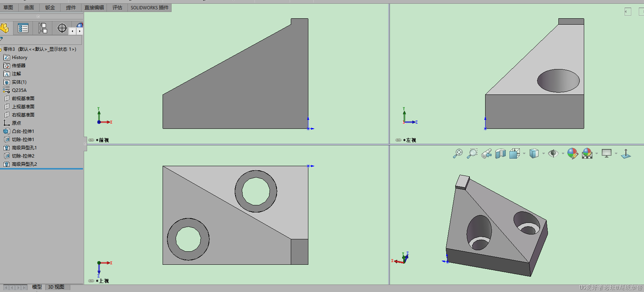Click the Normal To view arrow icon
The width and height of the screenshot is (644, 292).
click(x=626, y=153)
